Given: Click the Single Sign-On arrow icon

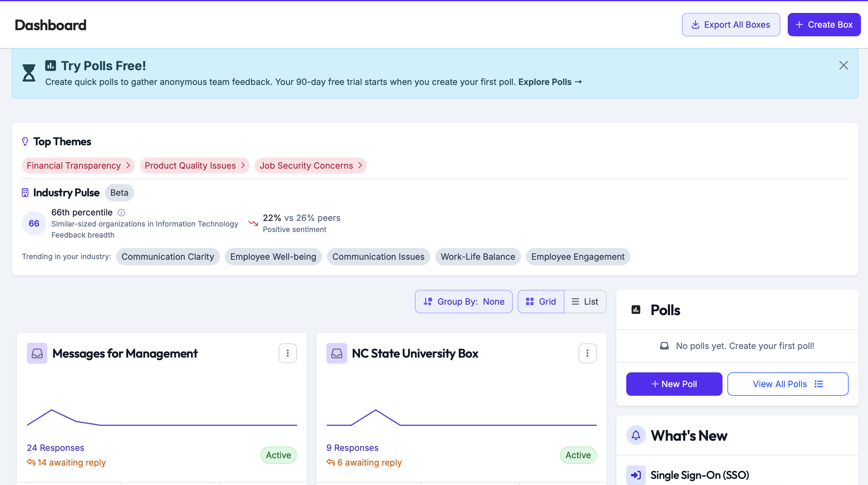Looking at the screenshot, I should click(636, 475).
